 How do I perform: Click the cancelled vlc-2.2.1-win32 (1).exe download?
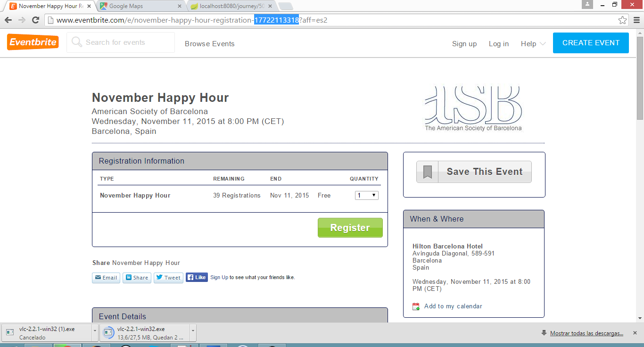point(46,333)
